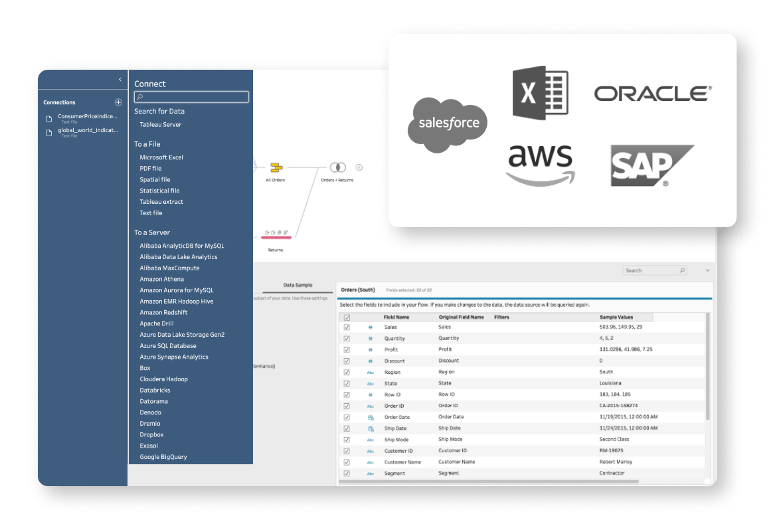Uncheck the Row ID field checkbox
The height and width of the screenshot is (532, 777).
347,395
